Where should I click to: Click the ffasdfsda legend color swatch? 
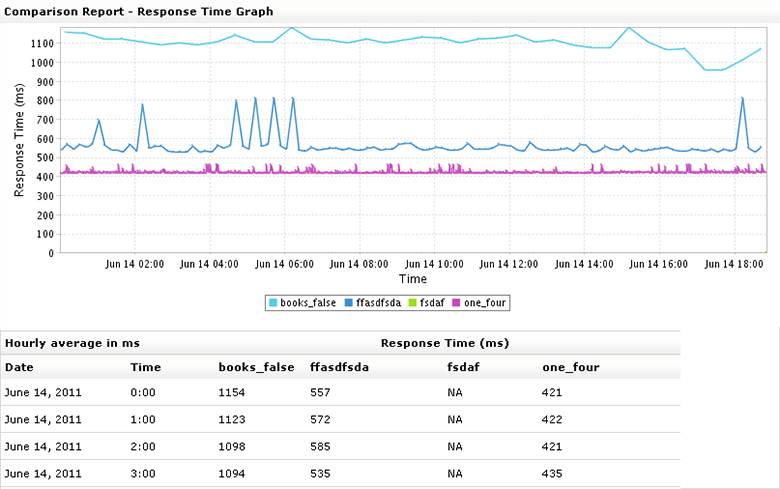pos(349,302)
